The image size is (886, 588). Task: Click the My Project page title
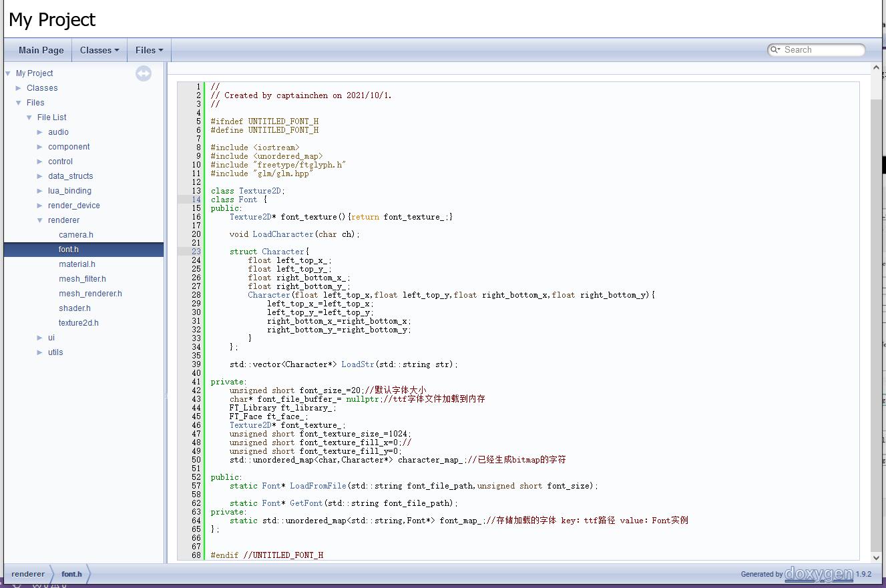[x=52, y=20]
